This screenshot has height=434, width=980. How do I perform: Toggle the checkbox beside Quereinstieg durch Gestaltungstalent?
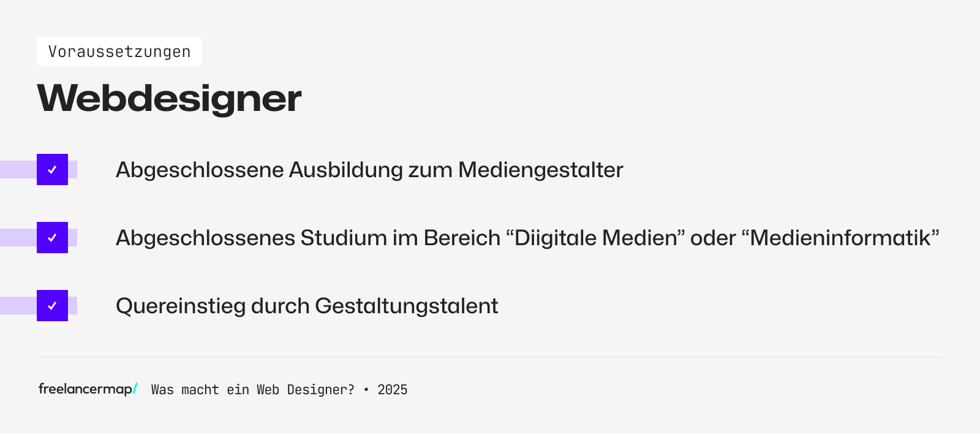click(52, 306)
